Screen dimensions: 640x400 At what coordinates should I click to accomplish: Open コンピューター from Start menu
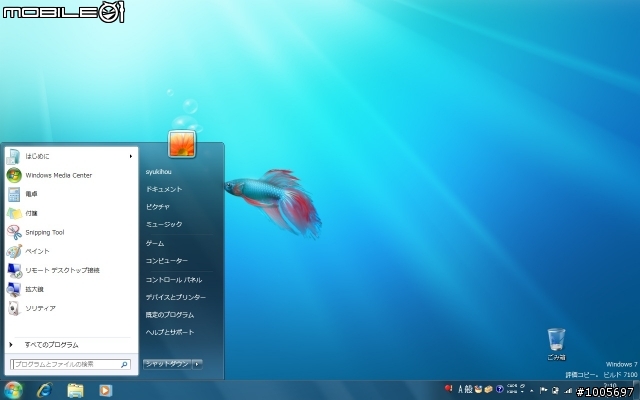point(167,261)
